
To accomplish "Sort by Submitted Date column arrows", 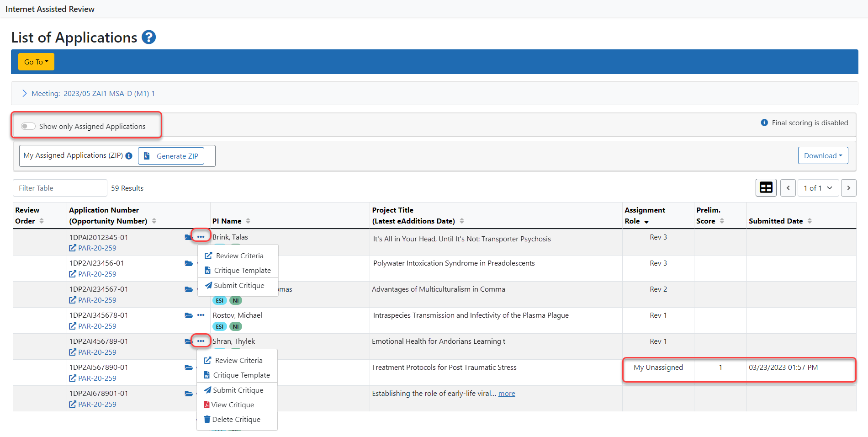I will pos(810,221).
